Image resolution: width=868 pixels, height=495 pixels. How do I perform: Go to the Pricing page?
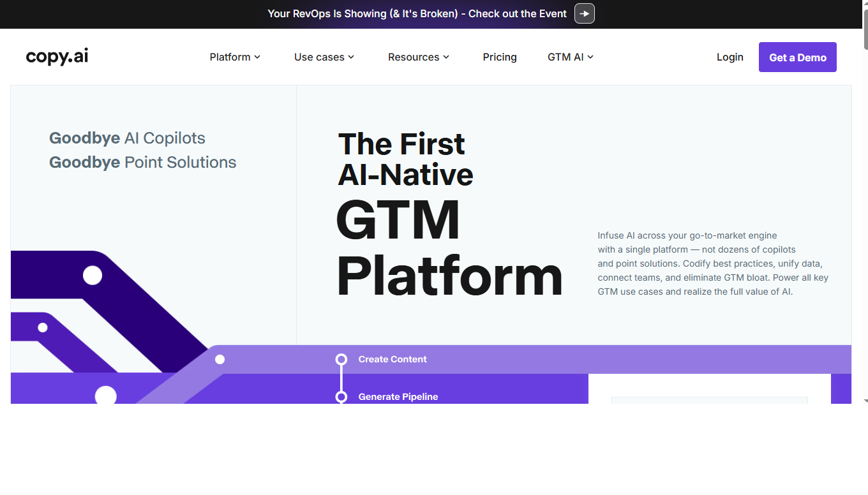[x=500, y=57]
